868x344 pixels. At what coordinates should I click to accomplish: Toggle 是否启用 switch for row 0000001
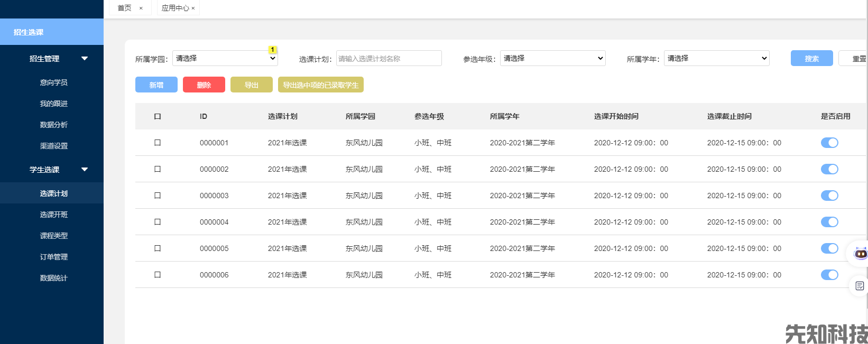coord(829,143)
